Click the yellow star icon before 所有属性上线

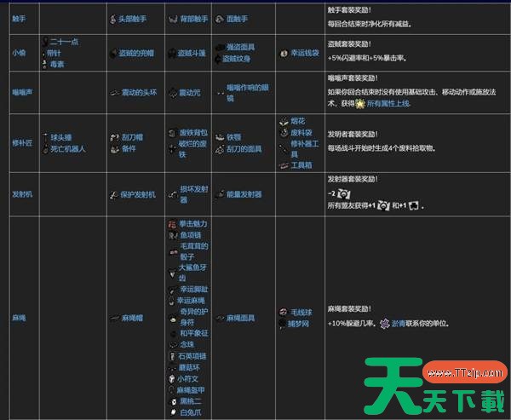(x=360, y=104)
